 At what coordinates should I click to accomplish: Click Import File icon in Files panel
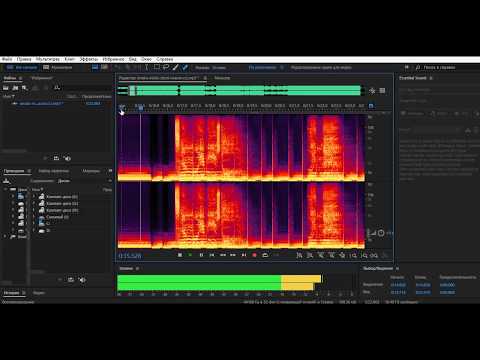pyautogui.click(x=15, y=88)
